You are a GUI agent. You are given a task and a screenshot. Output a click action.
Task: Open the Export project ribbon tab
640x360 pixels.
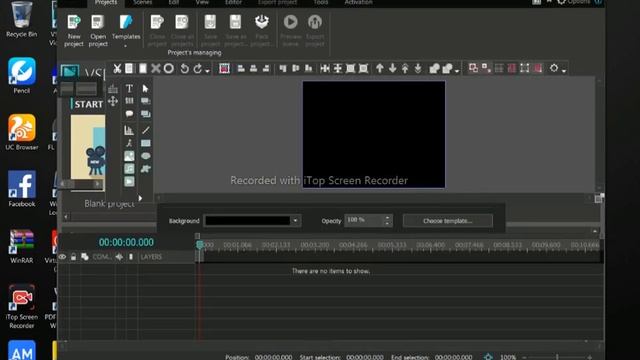click(x=278, y=2)
